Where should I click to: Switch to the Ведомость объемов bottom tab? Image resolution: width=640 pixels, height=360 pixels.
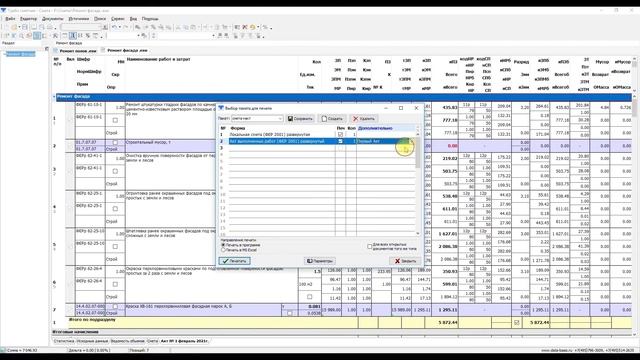point(128,341)
